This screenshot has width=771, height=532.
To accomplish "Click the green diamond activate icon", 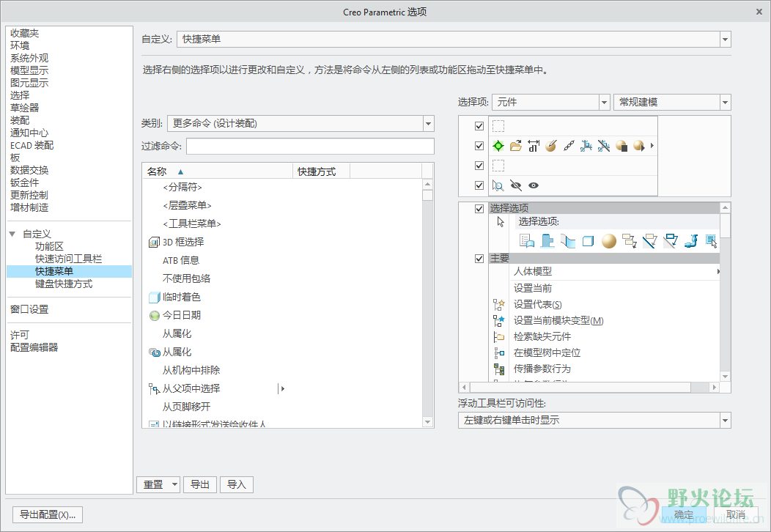I will [x=498, y=146].
